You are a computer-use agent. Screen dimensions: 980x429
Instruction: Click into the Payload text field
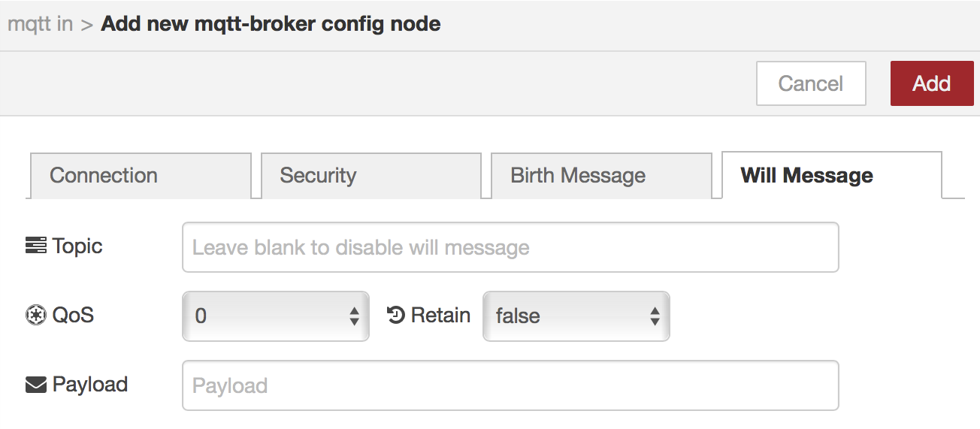tap(510, 385)
